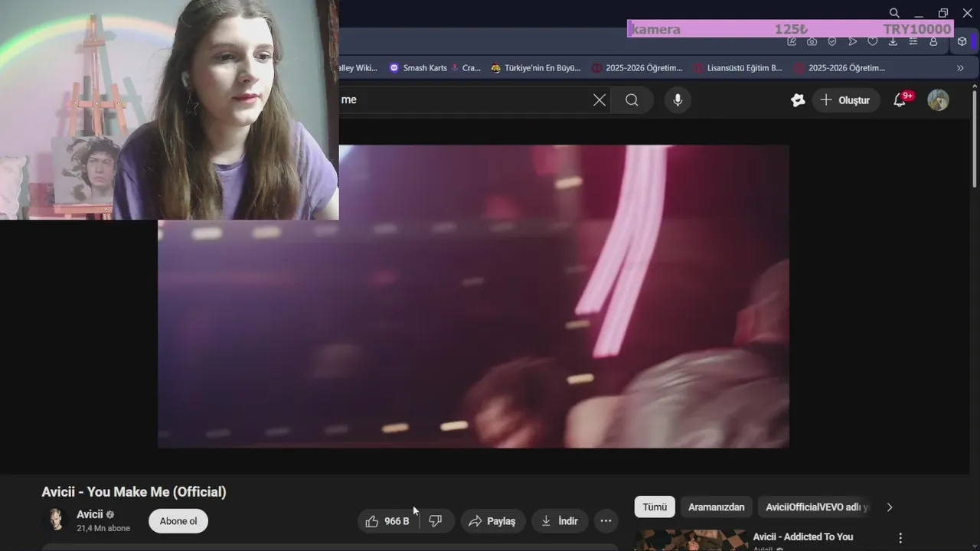This screenshot has width=980, height=551.
Task: Click the title Avicii - You Make Me (Official)
Action: (134, 492)
